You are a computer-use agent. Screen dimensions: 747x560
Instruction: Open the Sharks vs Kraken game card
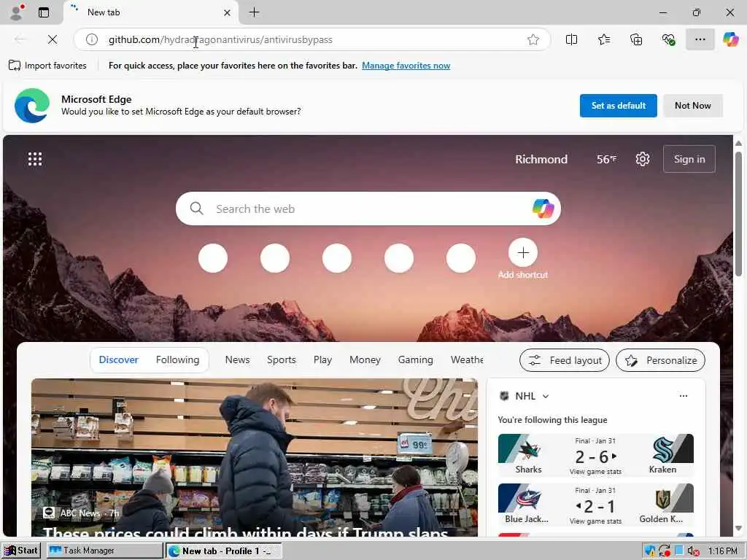pyautogui.click(x=595, y=455)
